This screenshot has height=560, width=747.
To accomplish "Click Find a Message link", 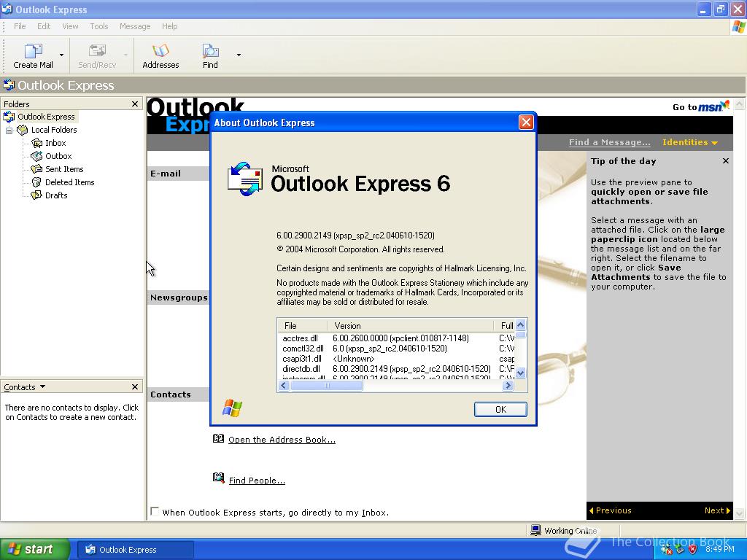I will coord(609,142).
